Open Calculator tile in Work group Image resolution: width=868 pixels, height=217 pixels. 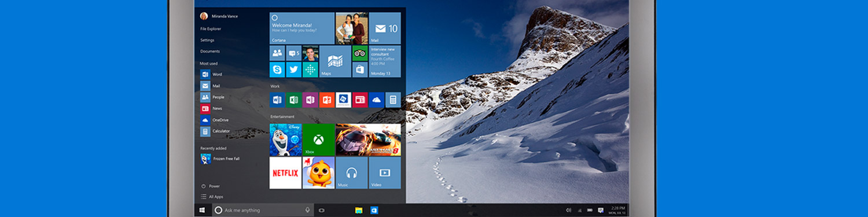pos(393,100)
